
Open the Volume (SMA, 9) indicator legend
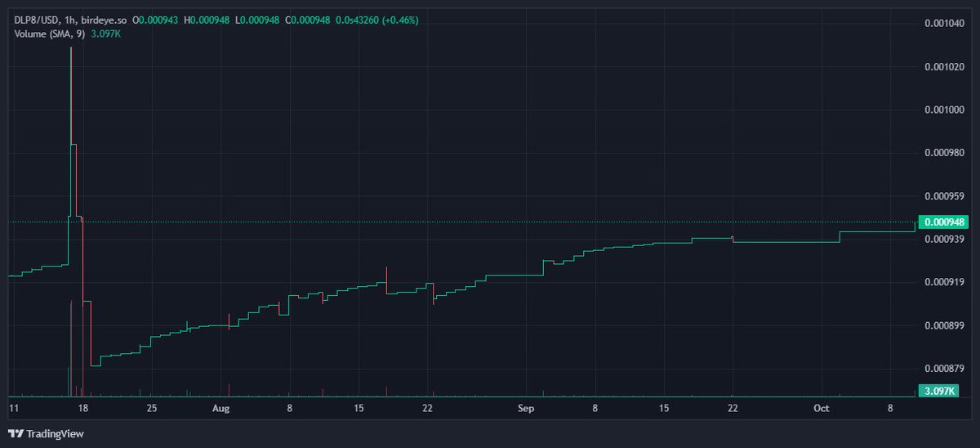pos(49,33)
